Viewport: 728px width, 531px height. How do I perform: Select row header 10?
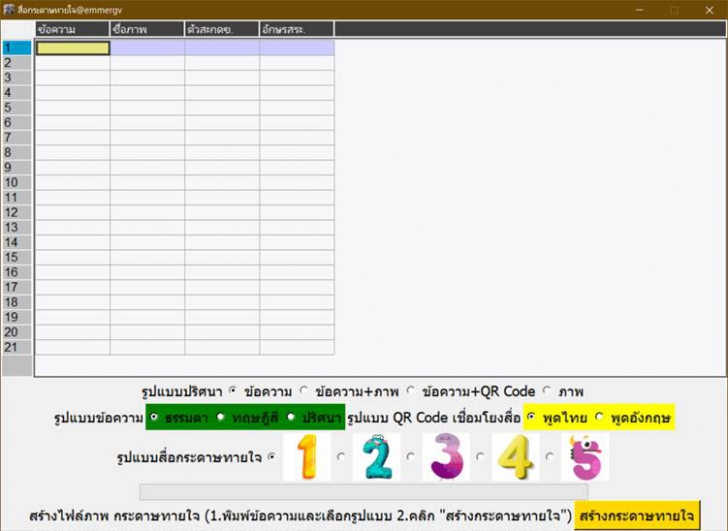17,182
